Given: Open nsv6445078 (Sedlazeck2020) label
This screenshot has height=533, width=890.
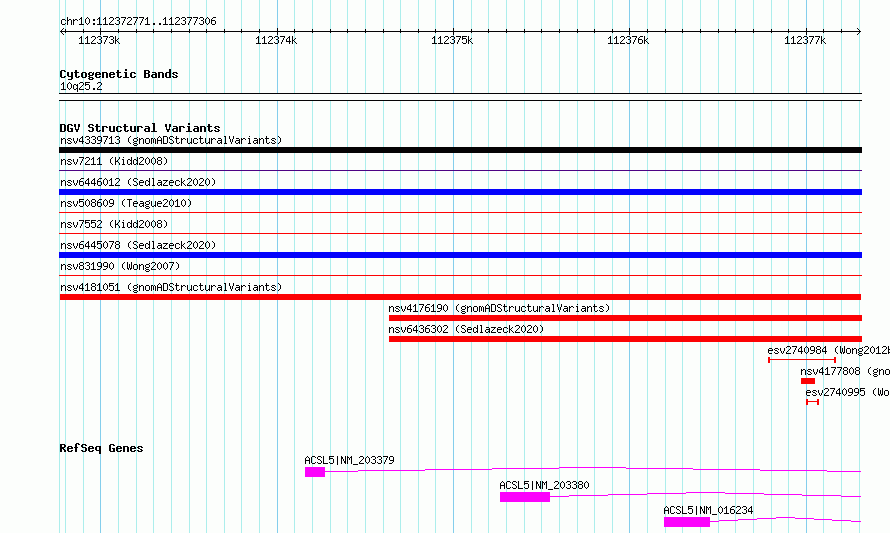Looking at the screenshot, I should [138, 245].
